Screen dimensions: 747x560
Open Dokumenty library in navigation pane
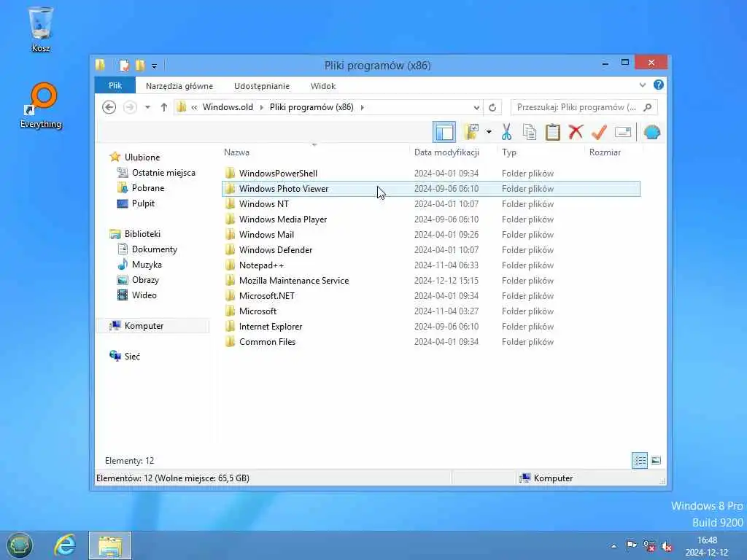click(x=147, y=249)
